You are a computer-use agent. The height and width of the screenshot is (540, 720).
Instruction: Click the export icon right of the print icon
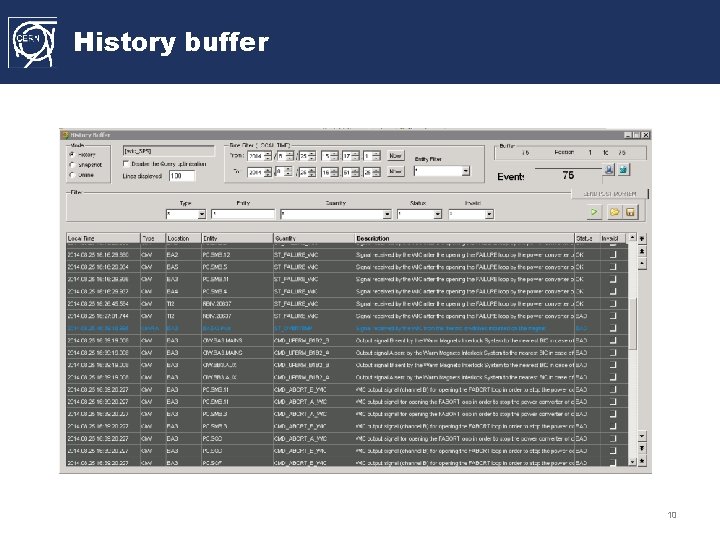coord(623,169)
